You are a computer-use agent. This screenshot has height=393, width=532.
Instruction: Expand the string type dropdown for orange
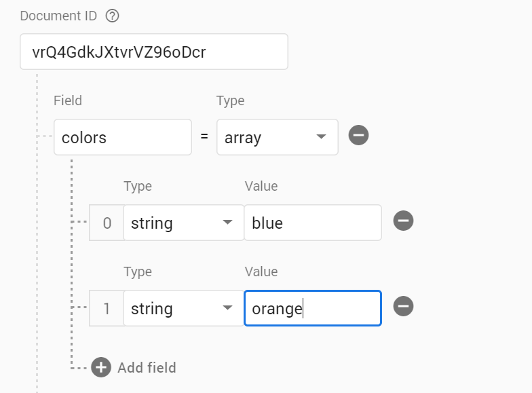coord(227,308)
